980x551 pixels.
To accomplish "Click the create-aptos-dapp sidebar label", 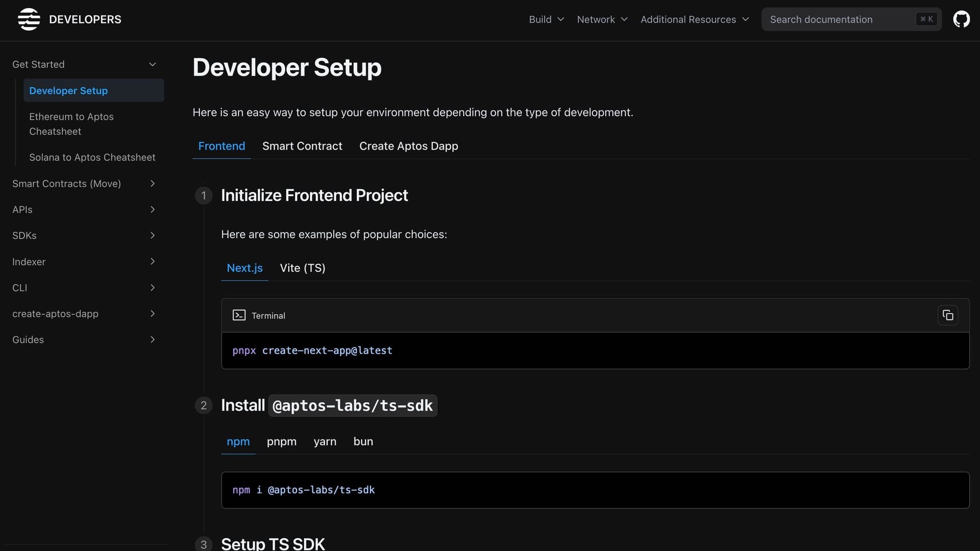I will pyautogui.click(x=55, y=314).
